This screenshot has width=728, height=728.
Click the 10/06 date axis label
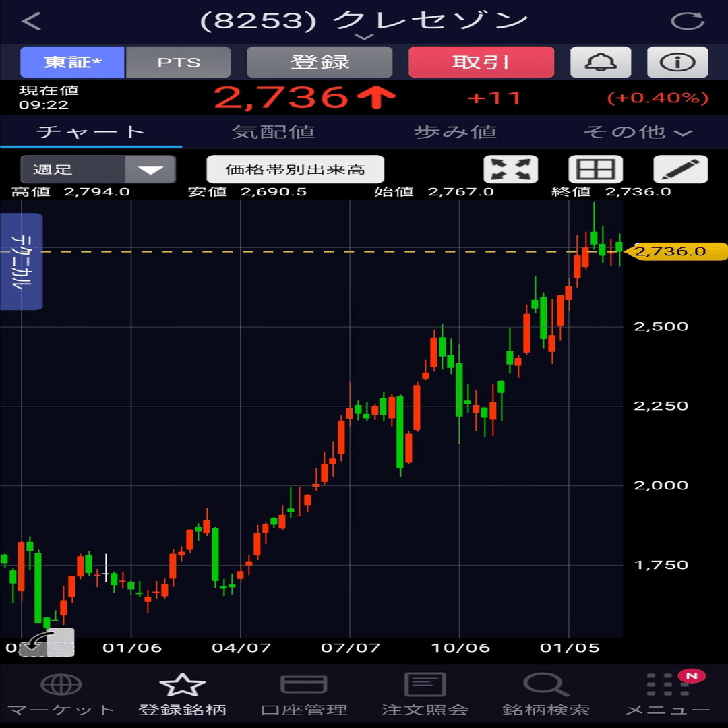[x=460, y=648]
